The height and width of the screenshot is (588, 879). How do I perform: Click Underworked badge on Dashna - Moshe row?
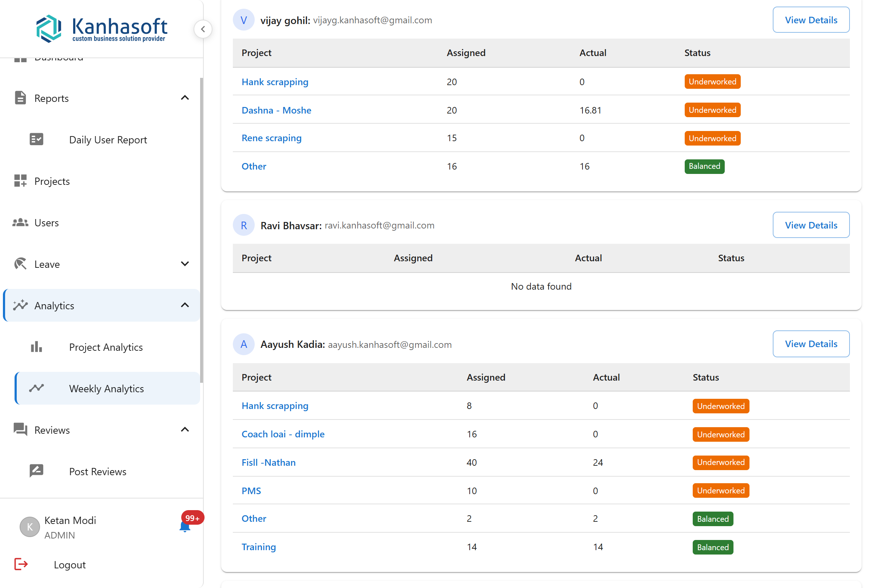[x=712, y=110]
